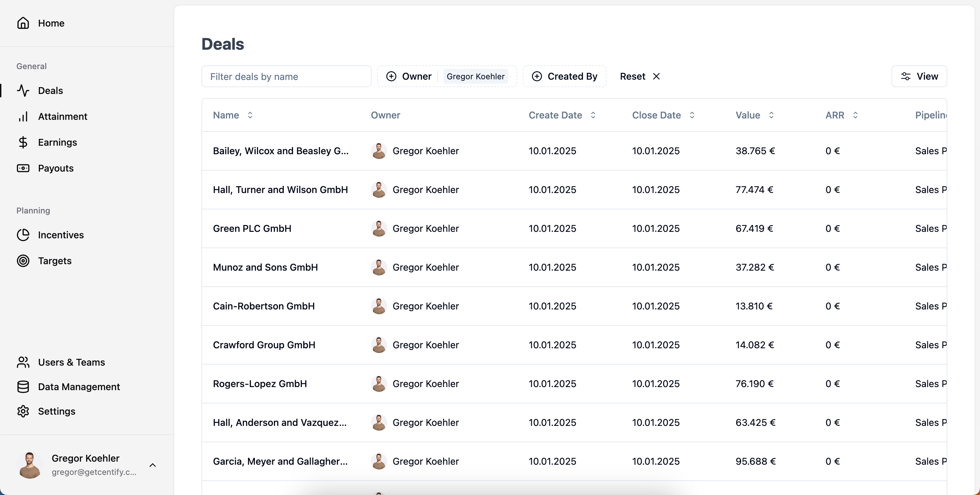Reset the applied filters
This screenshot has width=980, height=495.
(639, 77)
